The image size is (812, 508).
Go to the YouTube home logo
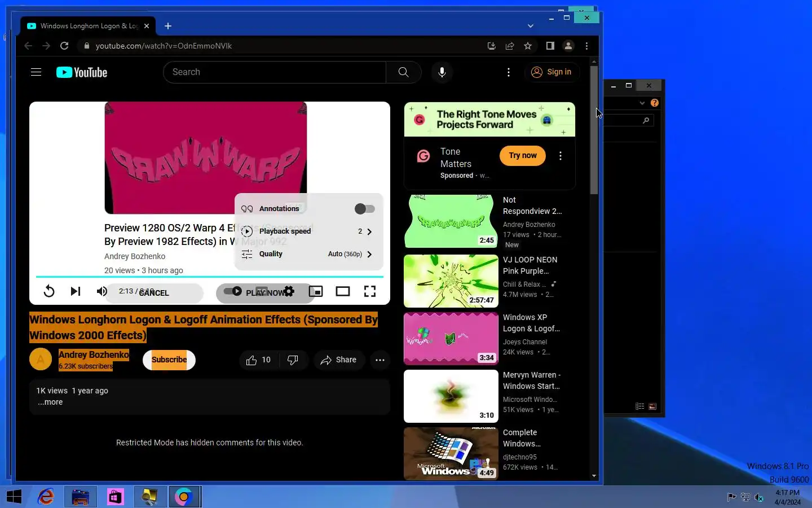pyautogui.click(x=82, y=72)
